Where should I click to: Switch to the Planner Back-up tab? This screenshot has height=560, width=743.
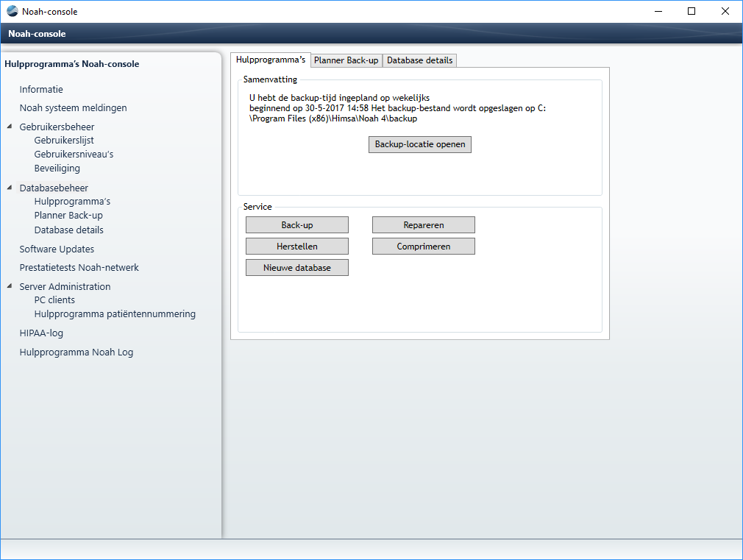coord(346,60)
